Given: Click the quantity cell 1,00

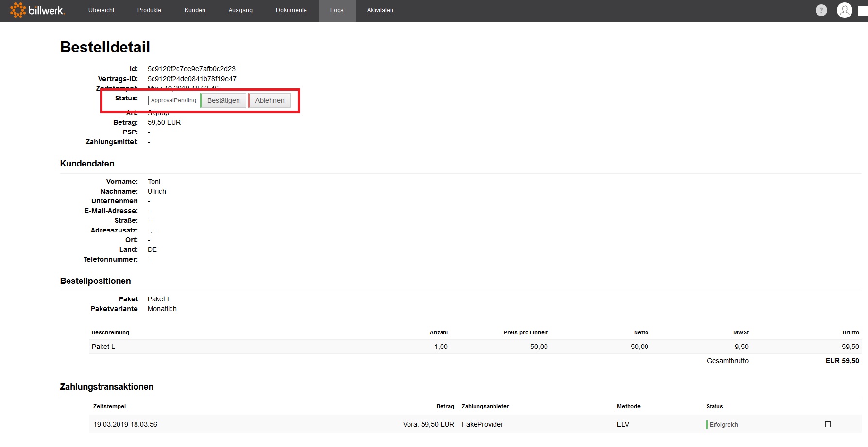Looking at the screenshot, I should tap(441, 347).
